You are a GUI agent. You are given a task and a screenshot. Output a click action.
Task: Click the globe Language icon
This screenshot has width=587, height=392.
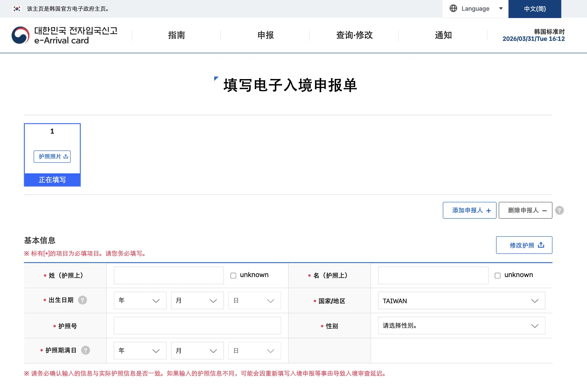[x=453, y=9]
